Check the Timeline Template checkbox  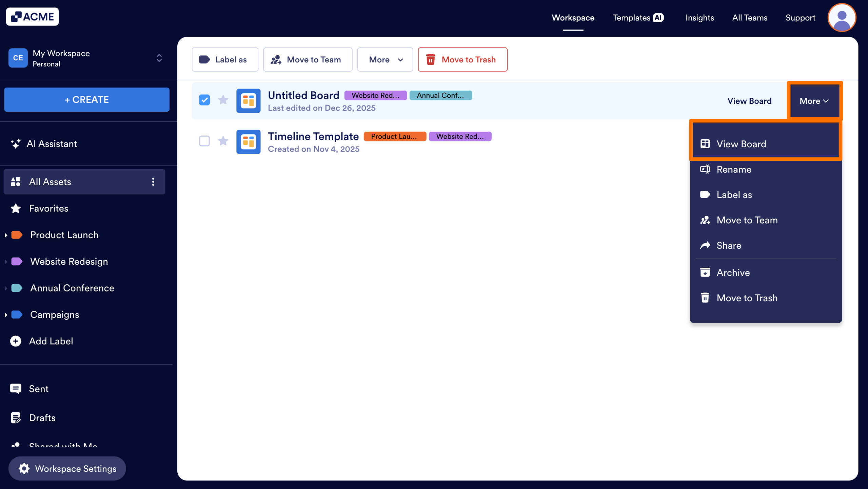pyautogui.click(x=204, y=141)
